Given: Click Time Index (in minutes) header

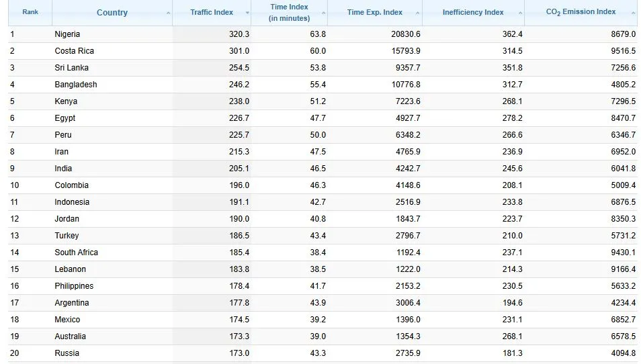Looking at the screenshot, I should (289, 13).
